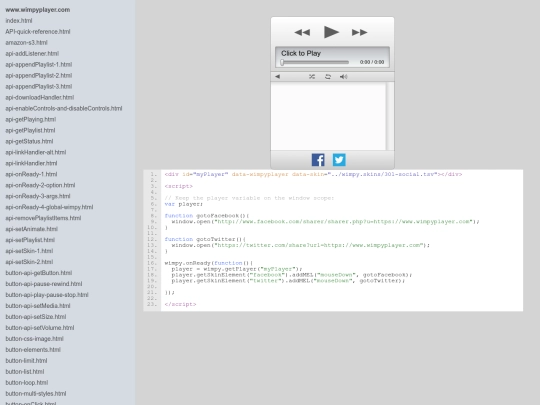Click the closing </script> tag line
Screen dimensions: 540x405
(x=180, y=304)
